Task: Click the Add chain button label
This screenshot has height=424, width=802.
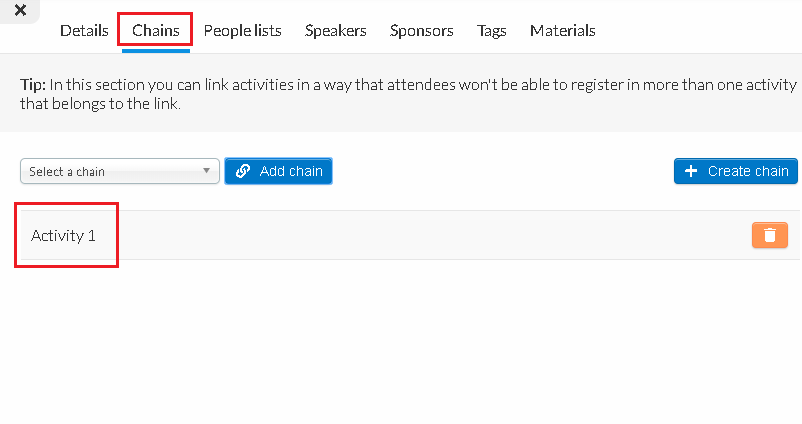Action: point(291,171)
